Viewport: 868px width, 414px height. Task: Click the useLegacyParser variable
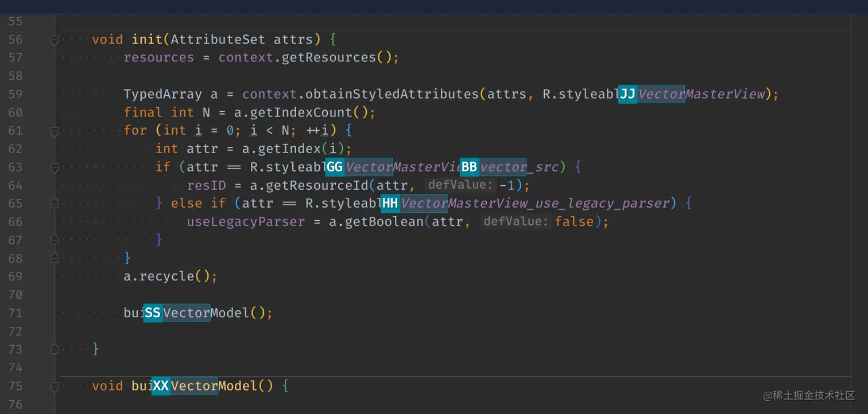click(x=246, y=222)
